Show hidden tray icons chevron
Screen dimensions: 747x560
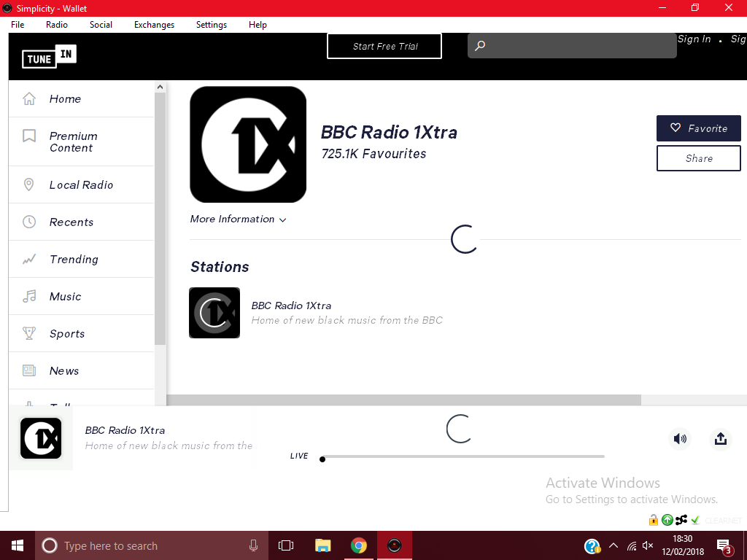(x=614, y=546)
